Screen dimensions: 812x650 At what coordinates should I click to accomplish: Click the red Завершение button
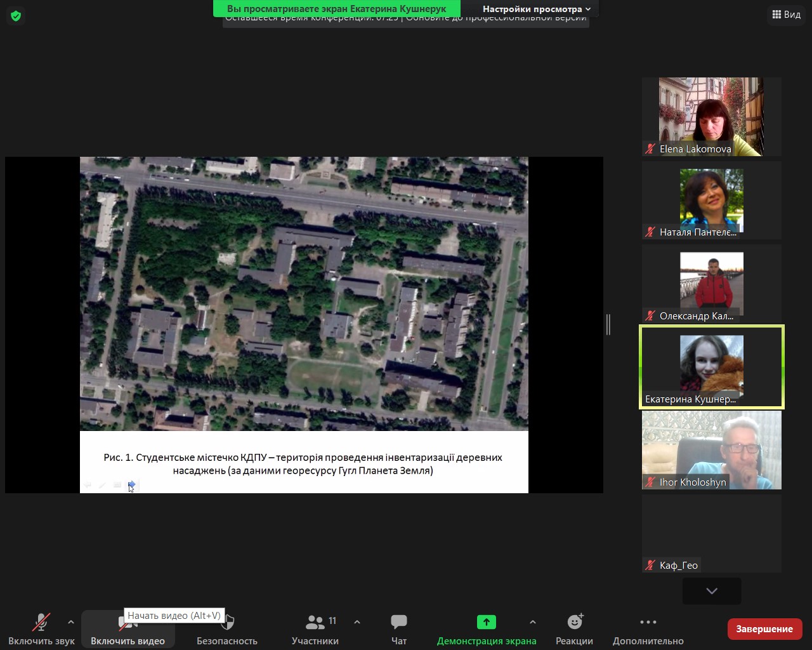click(x=764, y=628)
